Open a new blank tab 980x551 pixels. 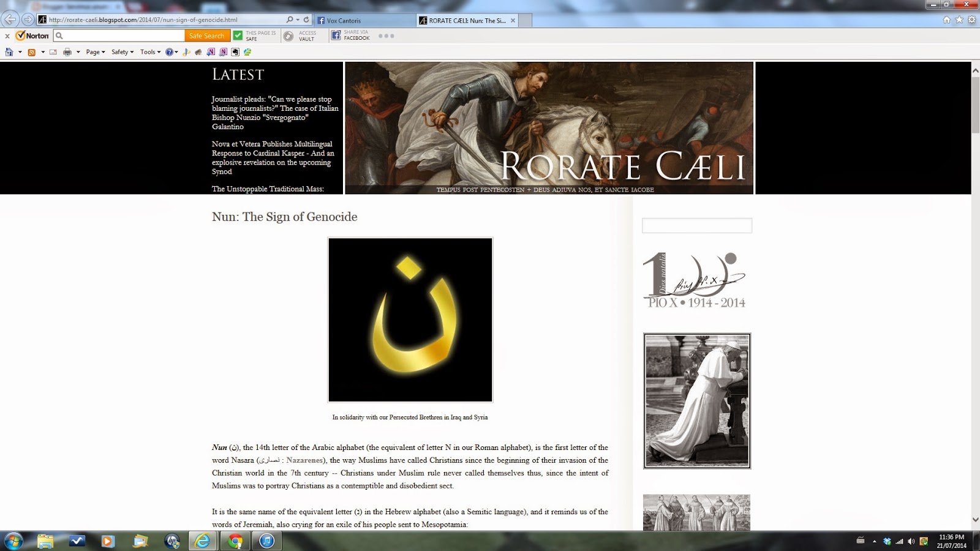[x=526, y=20]
